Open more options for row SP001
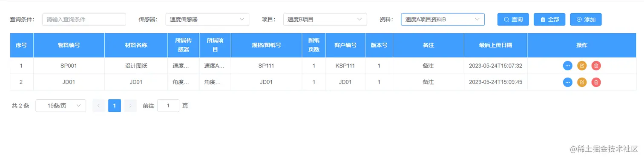 pos(567,66)
